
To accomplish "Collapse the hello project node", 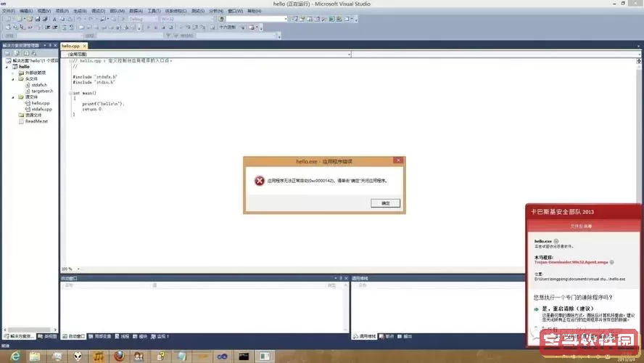I will [x=7, y=67].
